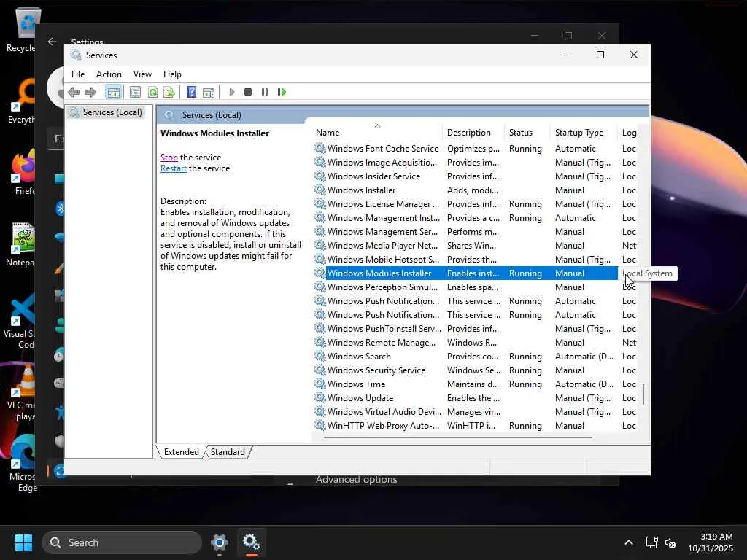This screenshot has width=747, height=560.
Task: Sort by the Name column header
Action: click(377, 133)
